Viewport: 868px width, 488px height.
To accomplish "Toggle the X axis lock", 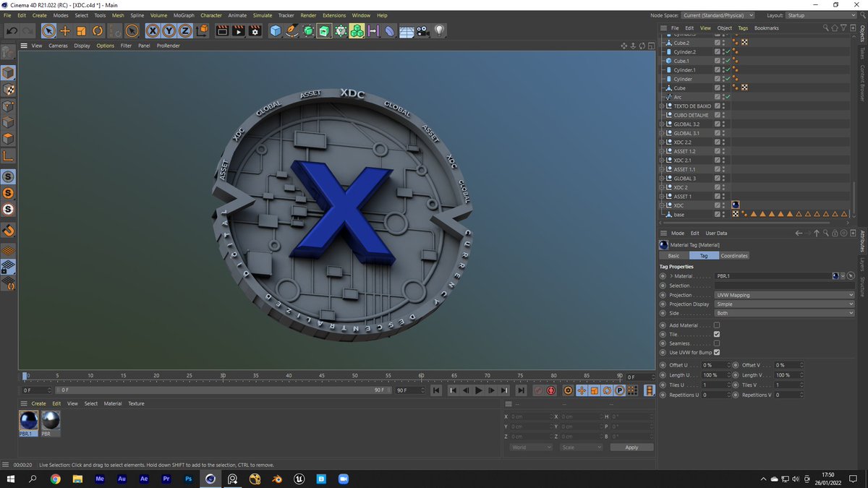I will pos(153,31).
